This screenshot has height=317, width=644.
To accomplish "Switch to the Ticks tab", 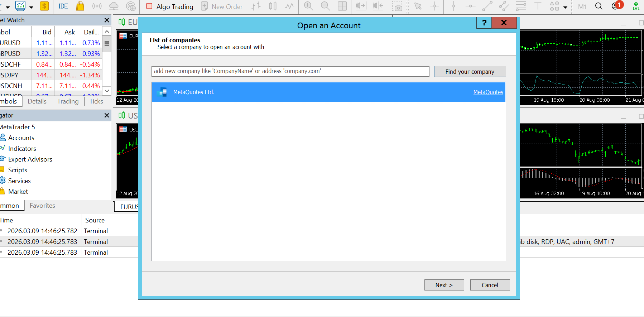I will (x=96, y=101).
